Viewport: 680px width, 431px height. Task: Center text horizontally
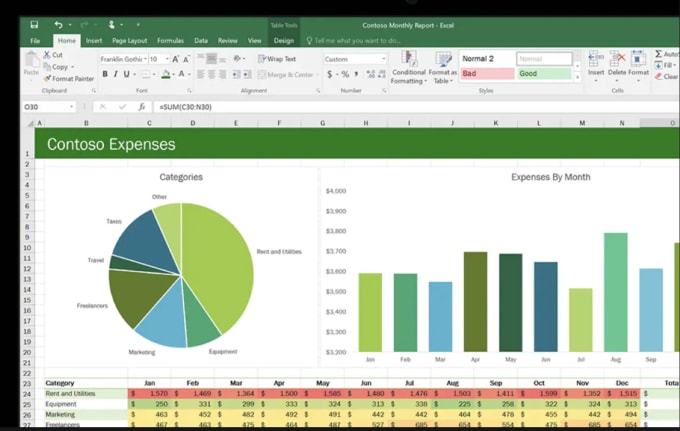click(212, 75)
